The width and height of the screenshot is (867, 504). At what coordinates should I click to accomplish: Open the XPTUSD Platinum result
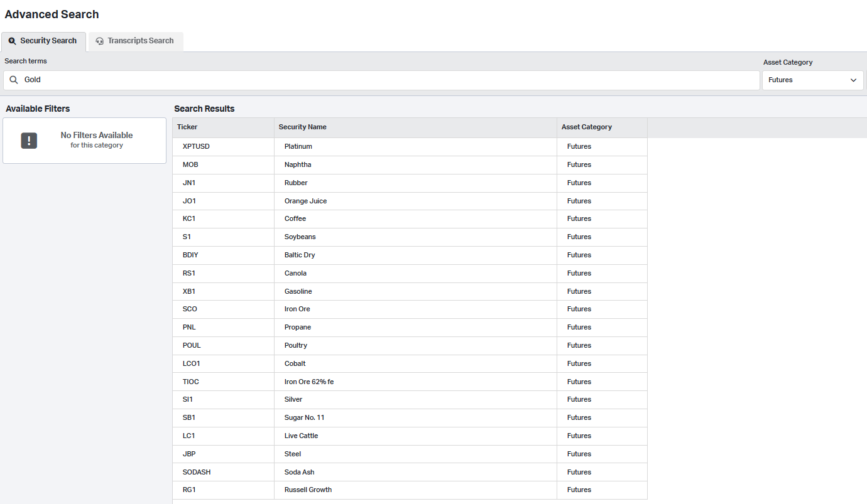[x=298, y=146]
